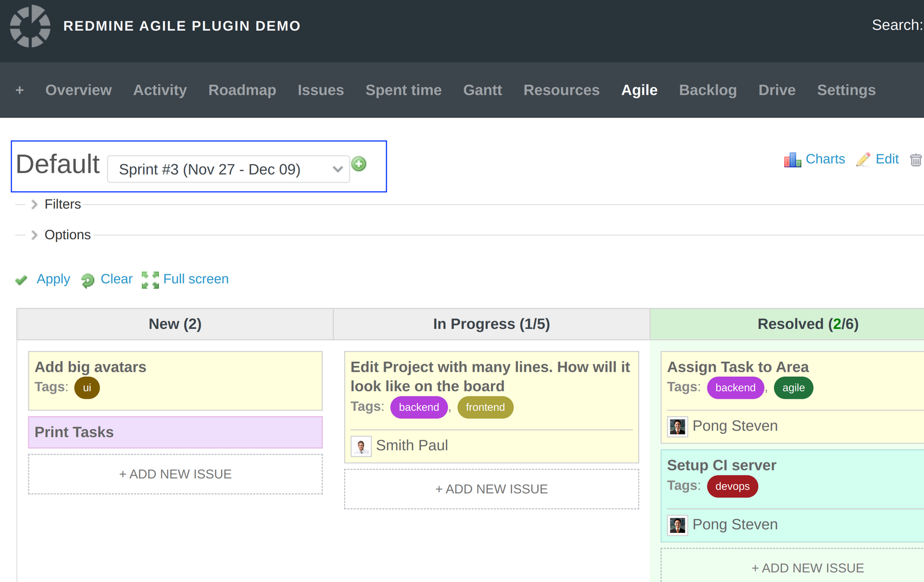Viewport: 924px width, 582px height.
Task: Click Smith Paul's avatar thumbnail
Action: click(361, 446)
